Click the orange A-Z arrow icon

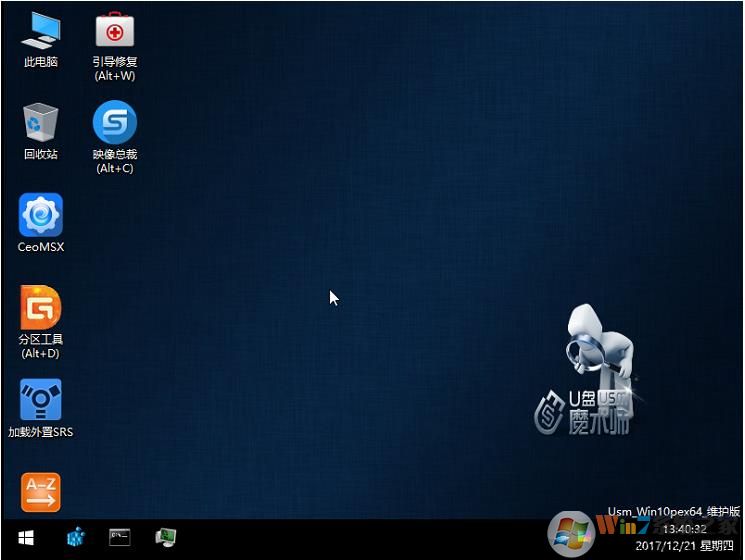pyautogui.click(x=41, y=491)
